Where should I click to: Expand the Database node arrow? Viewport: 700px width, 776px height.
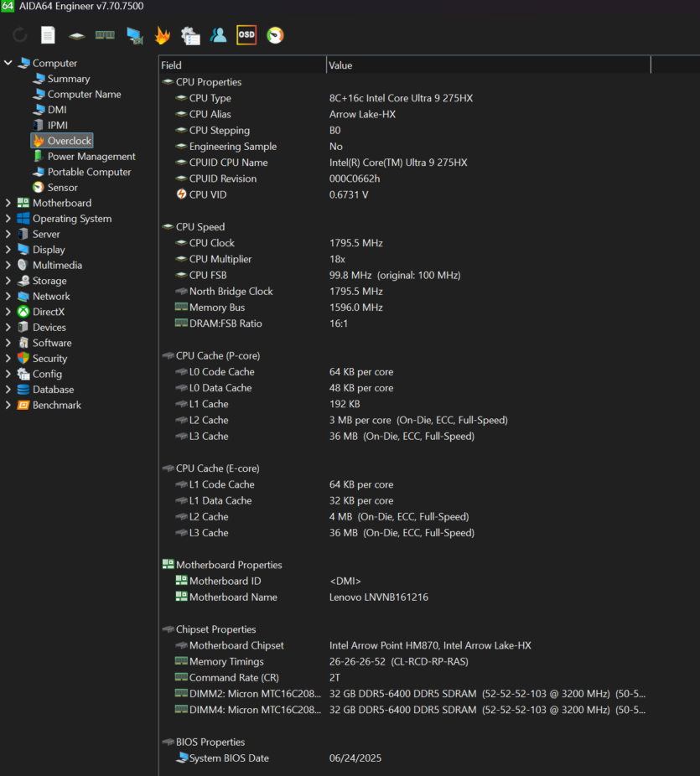8,390
